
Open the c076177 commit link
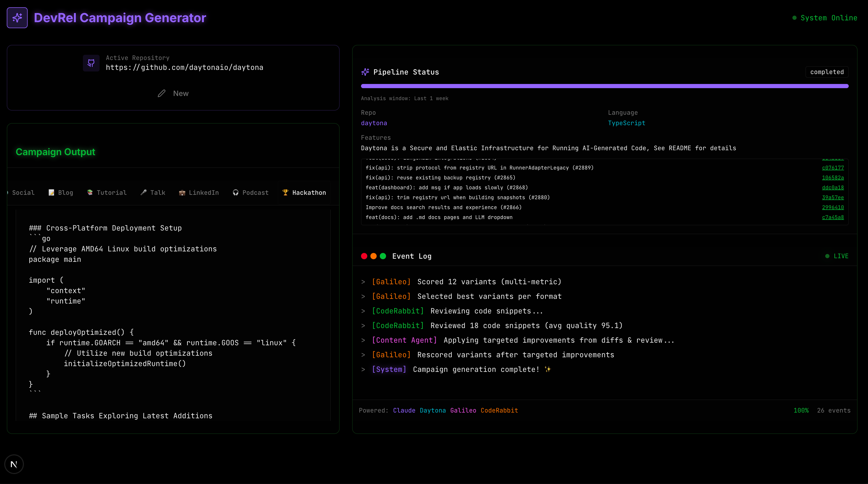coord(833,167)
